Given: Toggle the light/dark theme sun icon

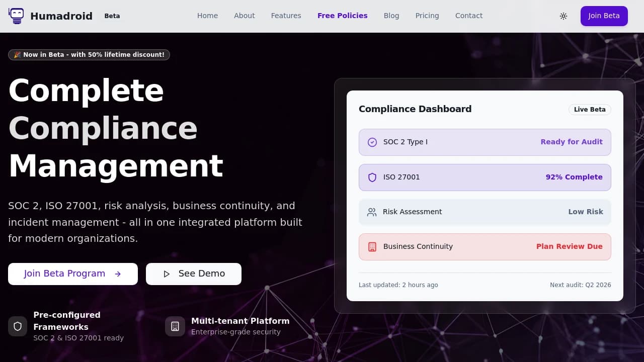Looking at the screenshot, I should (563, 16).
